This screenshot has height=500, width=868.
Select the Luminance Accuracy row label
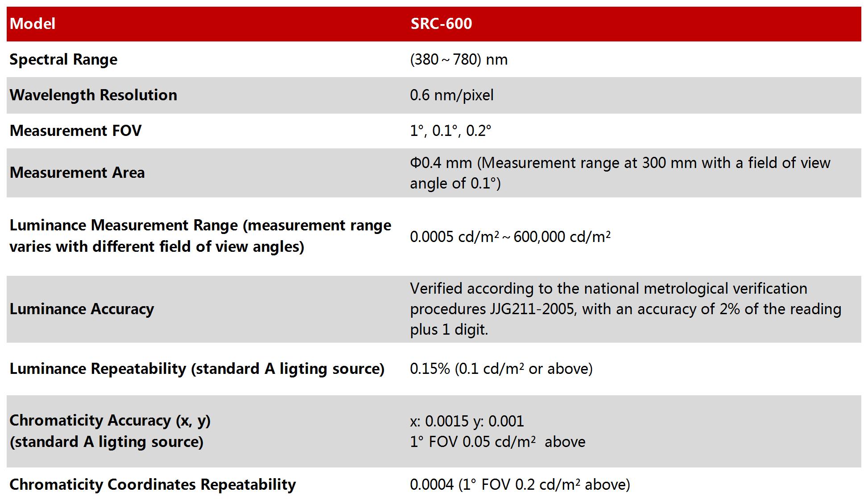tap(82, 309)
